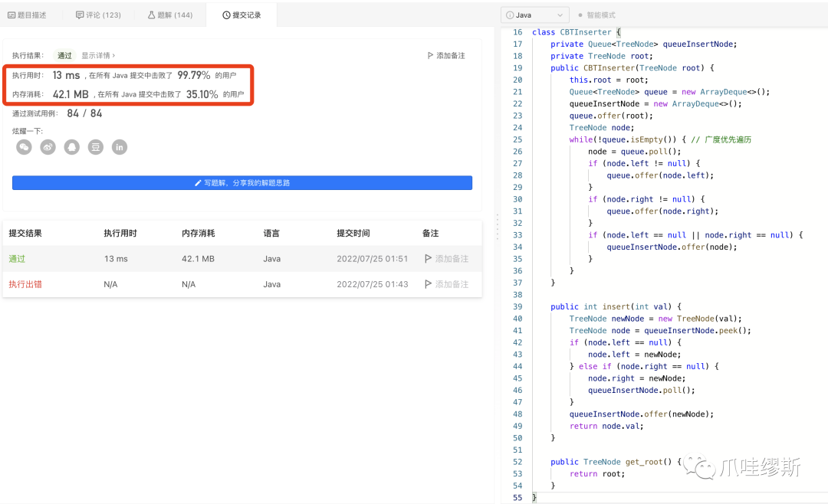The image size is (828, 504).
Task: Share results via the Weibo icon
Action: click(48, 146)
